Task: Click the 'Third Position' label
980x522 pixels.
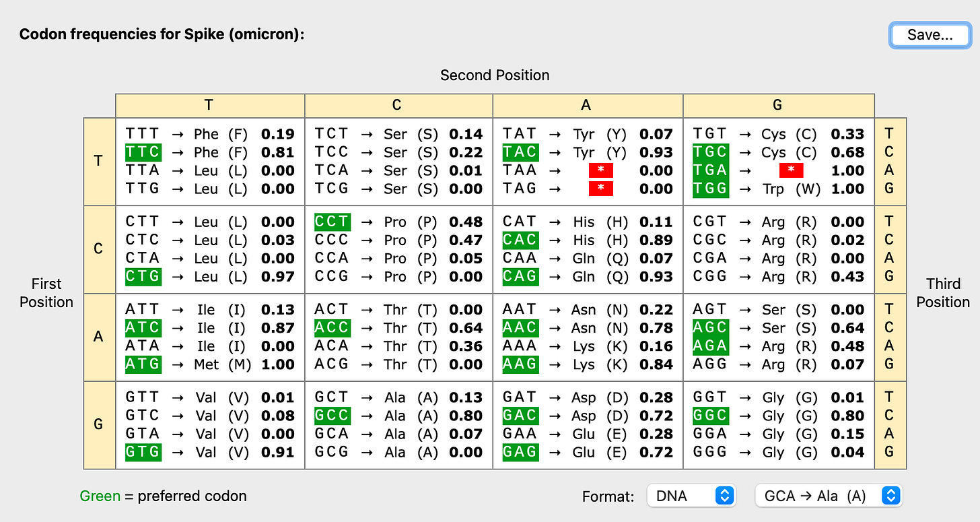Action: coord(943,293)
